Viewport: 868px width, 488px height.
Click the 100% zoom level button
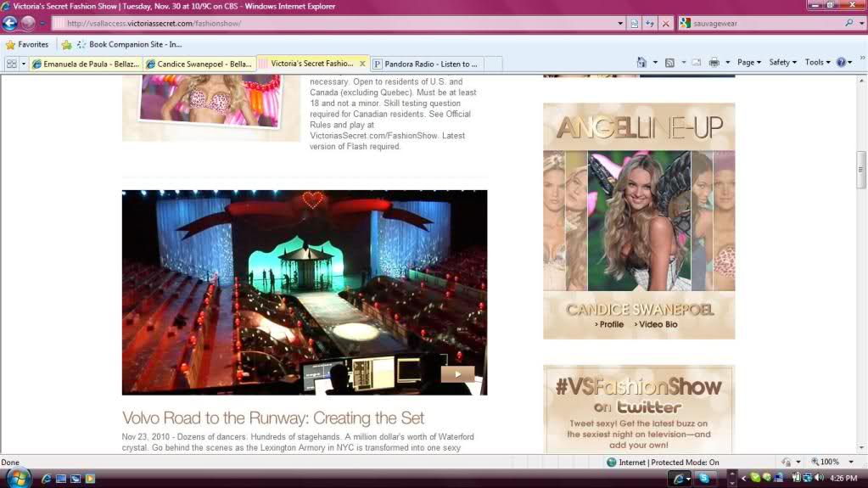coord(826,462)
